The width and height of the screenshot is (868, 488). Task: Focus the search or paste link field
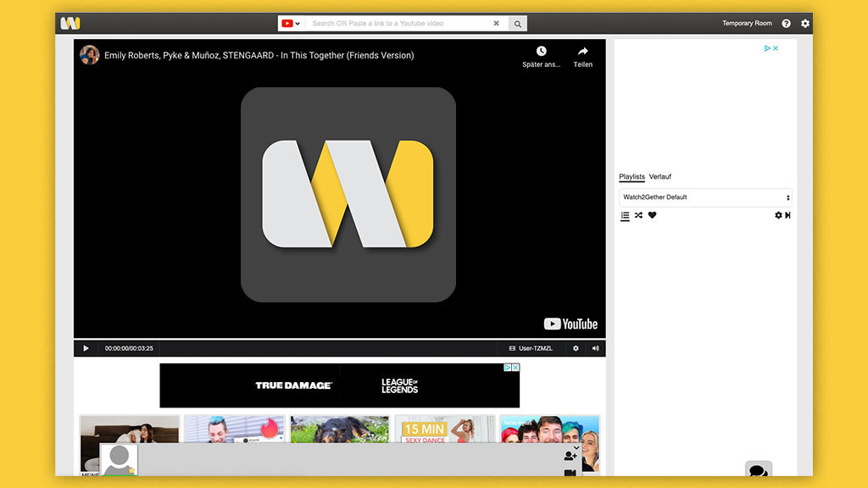(x=398, y=23)
